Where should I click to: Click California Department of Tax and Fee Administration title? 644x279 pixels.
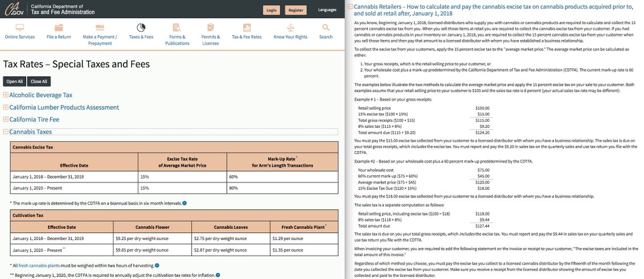[x=62, y=9]
